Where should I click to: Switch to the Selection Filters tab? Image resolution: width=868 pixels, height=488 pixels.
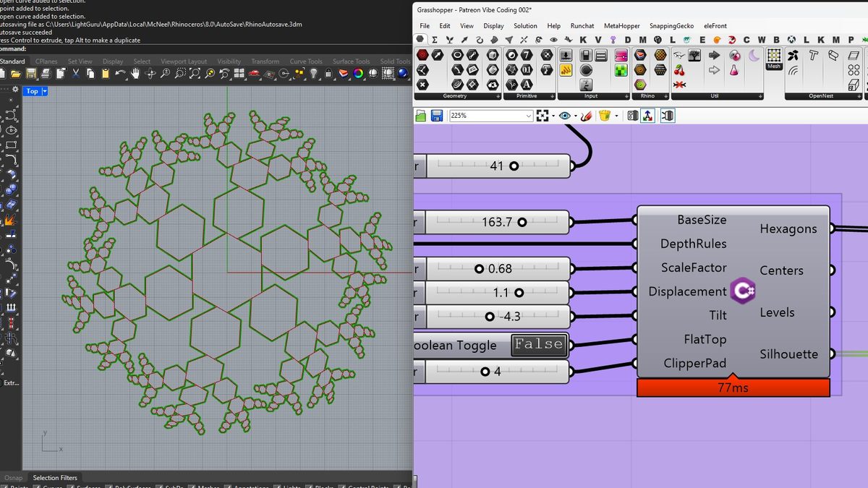click(55, 478)
